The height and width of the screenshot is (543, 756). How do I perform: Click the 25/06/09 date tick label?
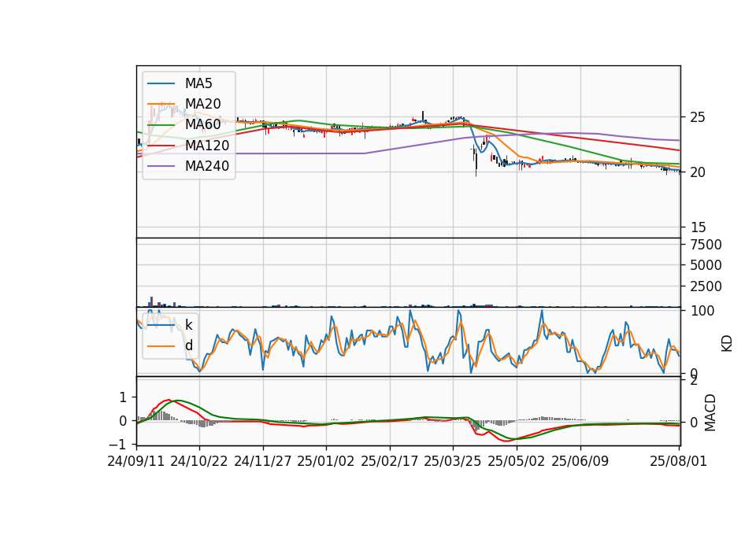580,461
